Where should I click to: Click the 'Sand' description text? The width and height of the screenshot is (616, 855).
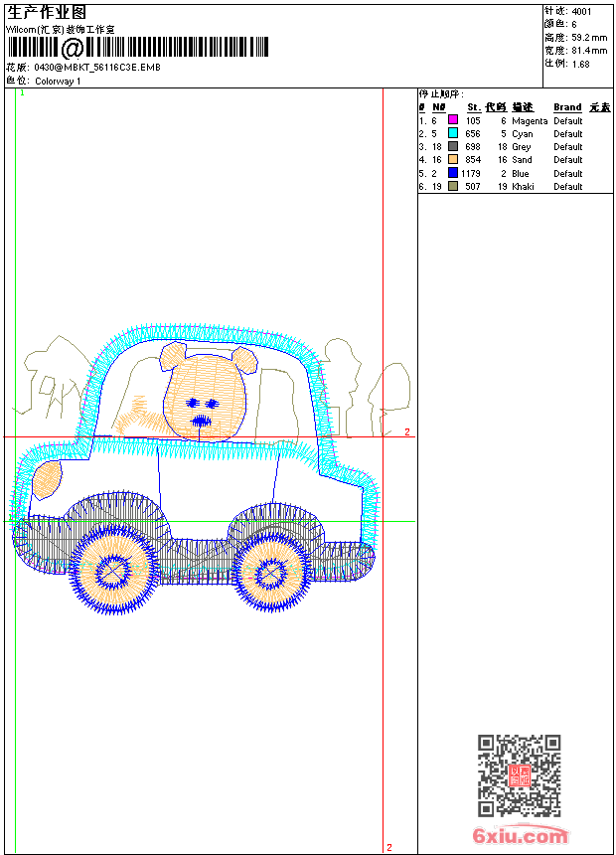tap(522, 160)
